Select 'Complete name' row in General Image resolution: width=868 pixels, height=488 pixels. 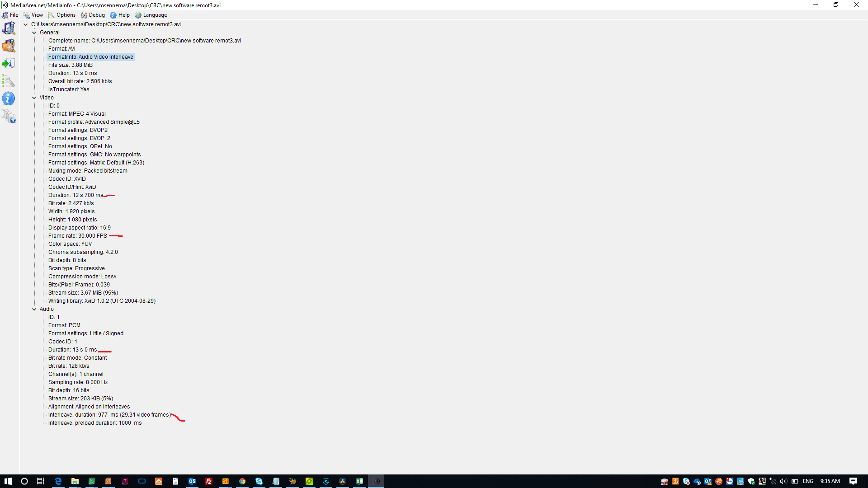coord(145,41)
